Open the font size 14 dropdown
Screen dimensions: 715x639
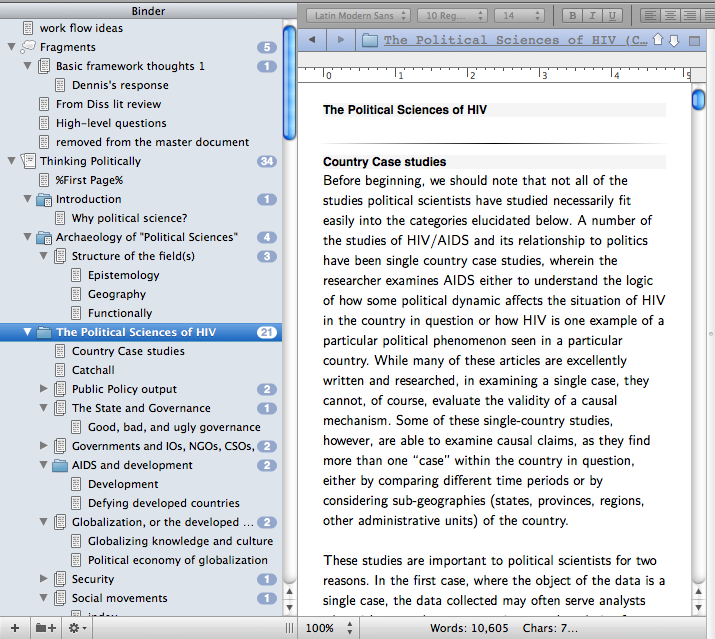519,16
